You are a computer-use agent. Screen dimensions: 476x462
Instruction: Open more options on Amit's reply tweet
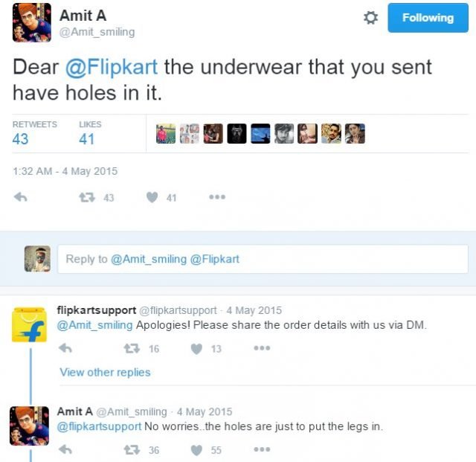coord(262,449)
